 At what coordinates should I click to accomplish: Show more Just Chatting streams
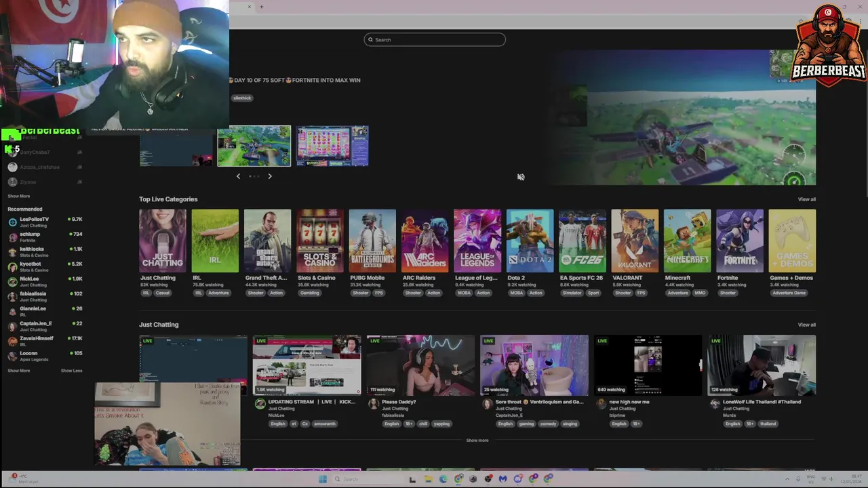click(477, 440)
